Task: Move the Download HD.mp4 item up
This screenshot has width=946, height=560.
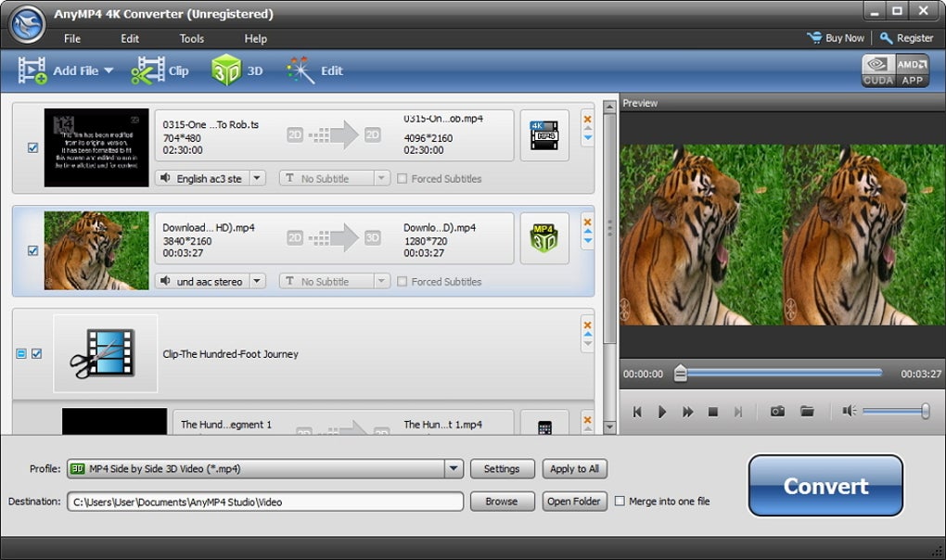Action: (587, 232)
